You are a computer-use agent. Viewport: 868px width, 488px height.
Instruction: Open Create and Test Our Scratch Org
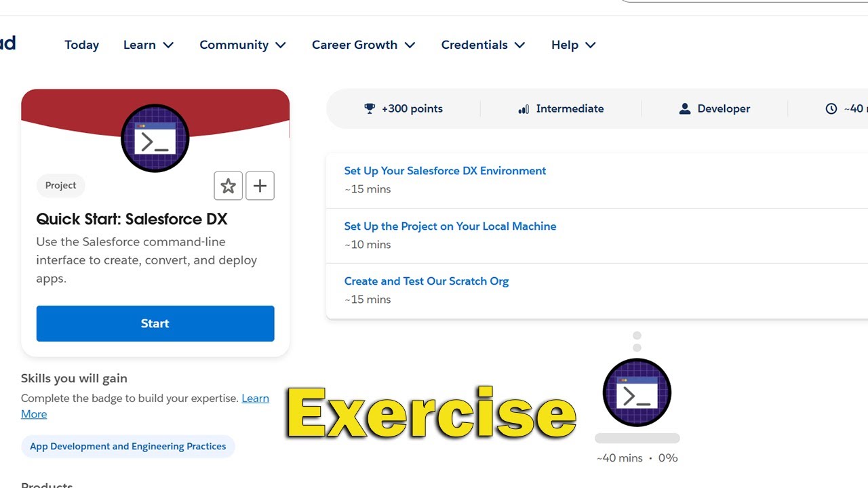click(427, 281)
